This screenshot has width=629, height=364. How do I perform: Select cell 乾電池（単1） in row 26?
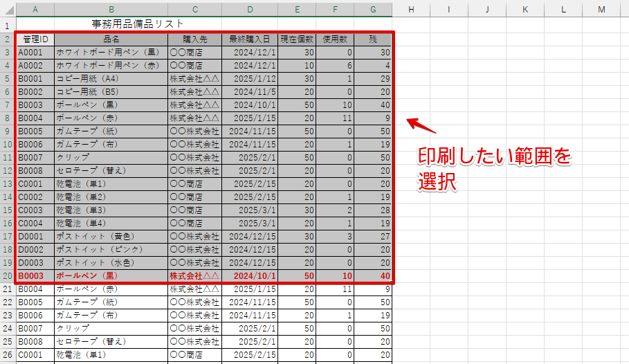[x=111, y=355]
